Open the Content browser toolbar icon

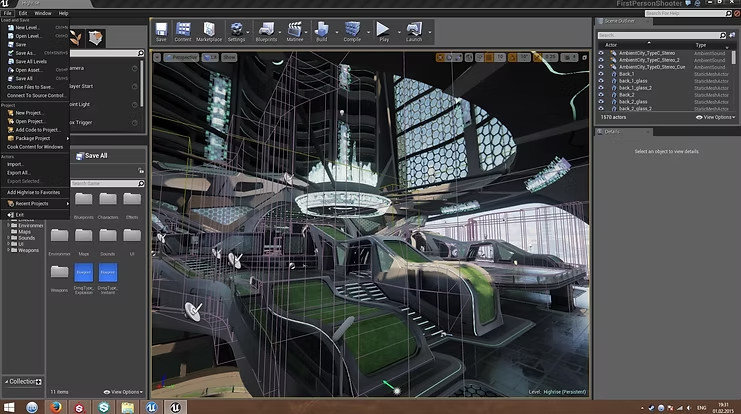pyautogui.click(x=183, y=31)
